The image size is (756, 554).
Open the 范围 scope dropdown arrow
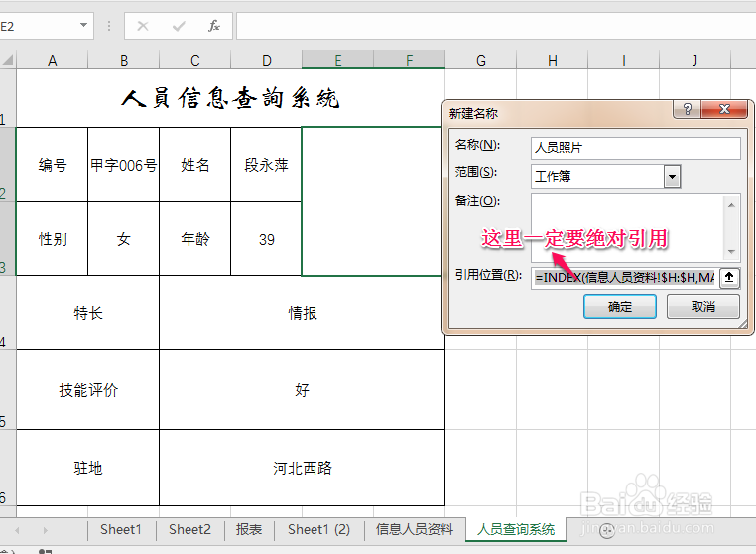pos(672,176)
